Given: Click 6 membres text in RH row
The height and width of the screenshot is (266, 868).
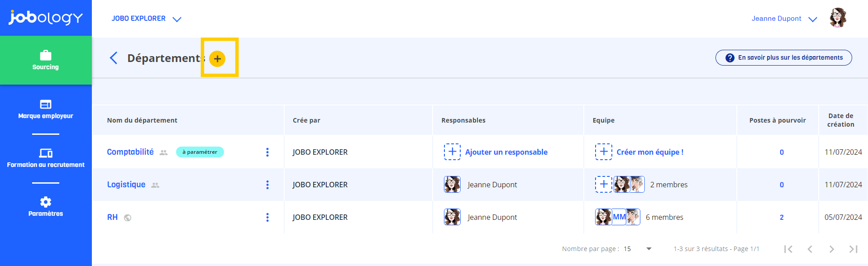Looking at the screenshot, I should tap(664, 217).
